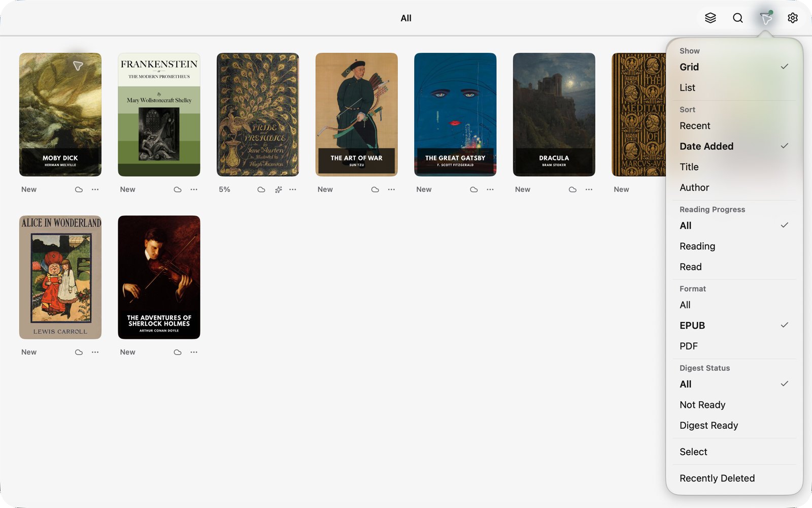Select Date Added sort option
The height and width of the screenshot is (508, 812).
[734, 146]
